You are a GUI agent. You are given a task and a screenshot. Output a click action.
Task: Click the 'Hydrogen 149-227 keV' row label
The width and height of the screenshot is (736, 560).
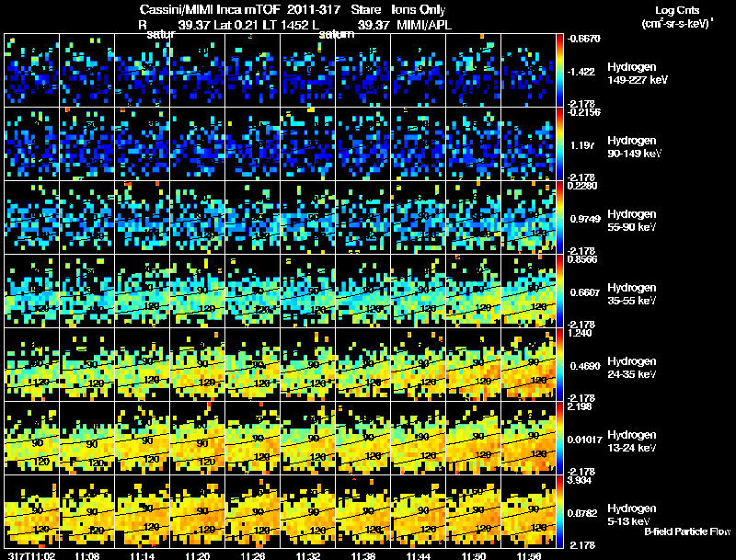pos(638,74)
